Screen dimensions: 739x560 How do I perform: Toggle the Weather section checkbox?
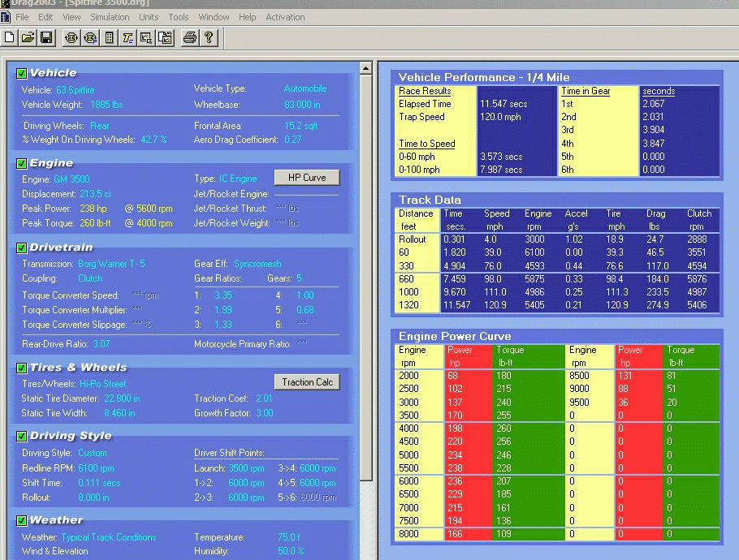[22, 519]
